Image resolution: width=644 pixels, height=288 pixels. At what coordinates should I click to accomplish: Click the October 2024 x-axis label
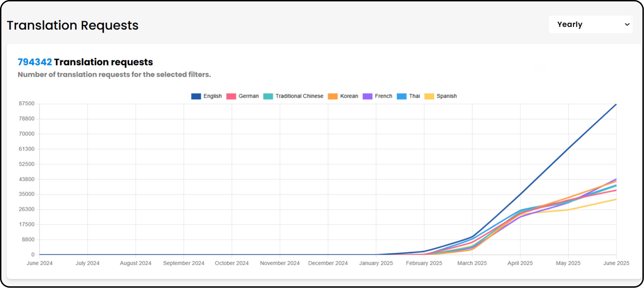(x=232, y=263)
